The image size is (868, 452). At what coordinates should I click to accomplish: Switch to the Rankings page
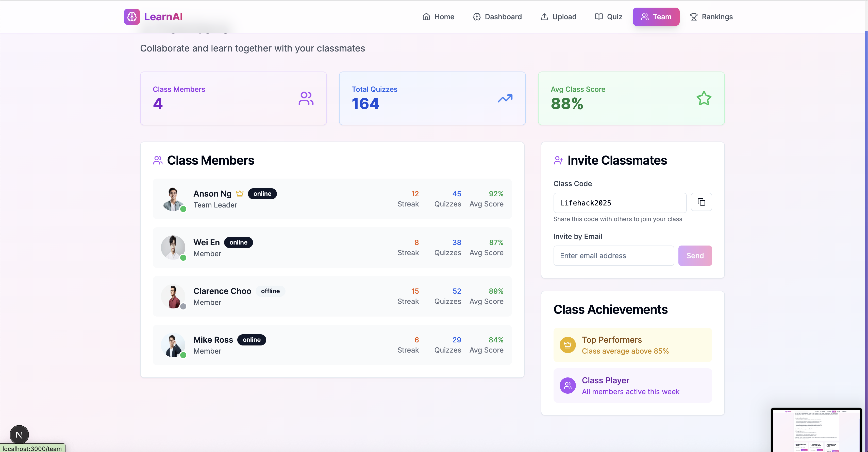point(711,16)
